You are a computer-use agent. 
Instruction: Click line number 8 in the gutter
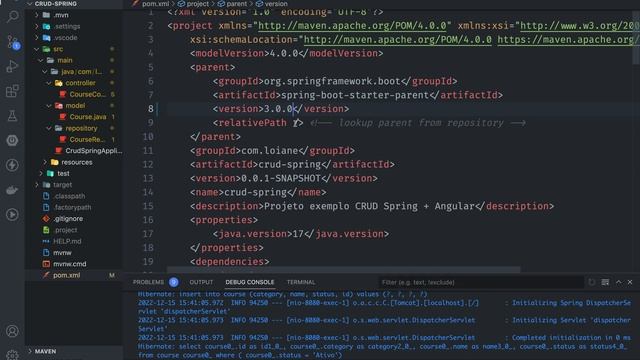(151, 109)
